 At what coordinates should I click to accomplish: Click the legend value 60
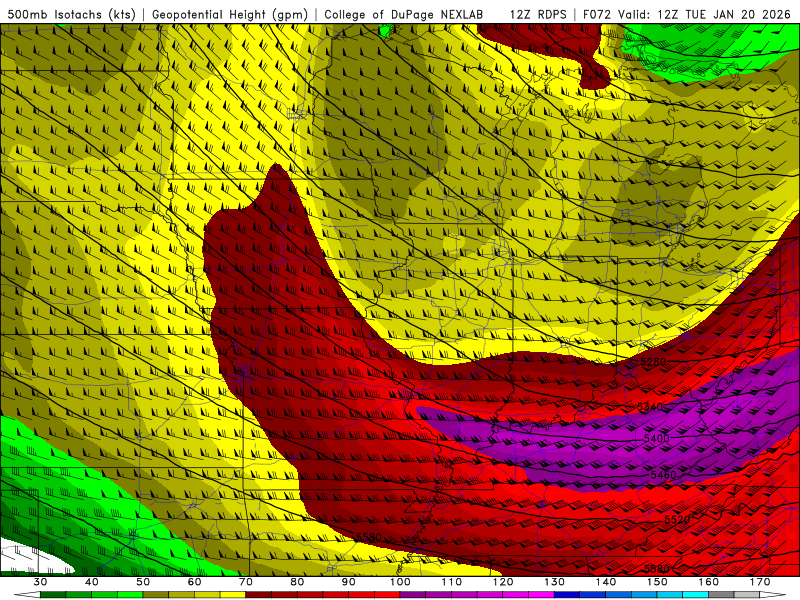coord(194,582)
